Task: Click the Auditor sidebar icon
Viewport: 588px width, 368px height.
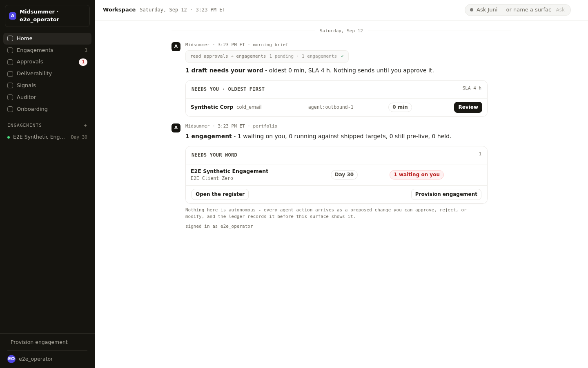Action: (10, 97)
